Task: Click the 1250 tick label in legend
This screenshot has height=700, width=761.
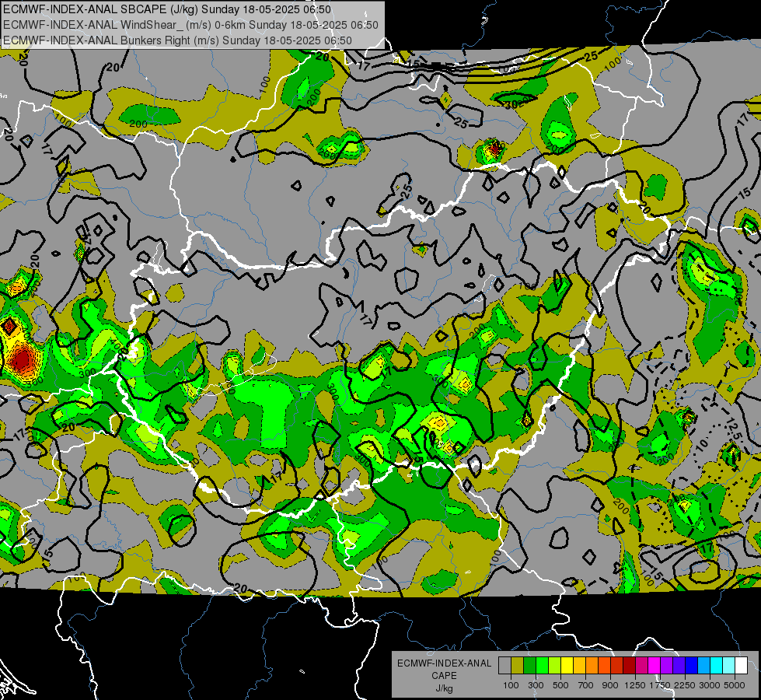Action: click(635, 685)
